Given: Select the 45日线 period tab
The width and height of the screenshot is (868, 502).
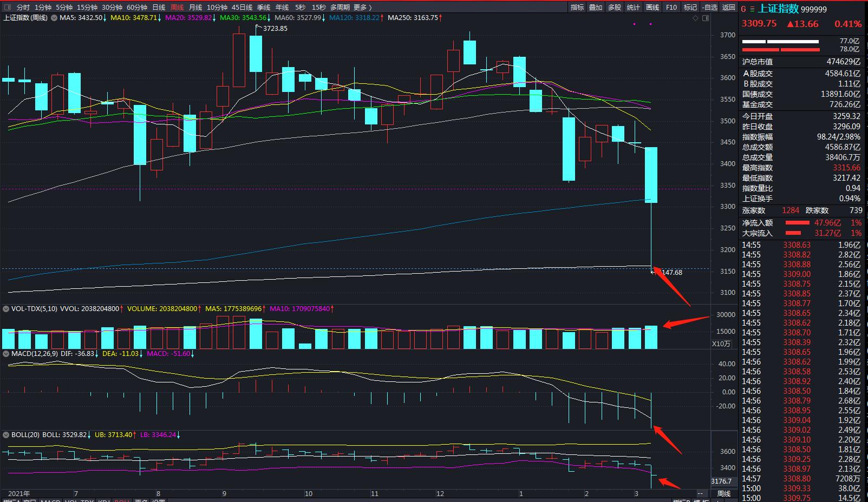Looking at the screenshot, I should tap(242, 7).
